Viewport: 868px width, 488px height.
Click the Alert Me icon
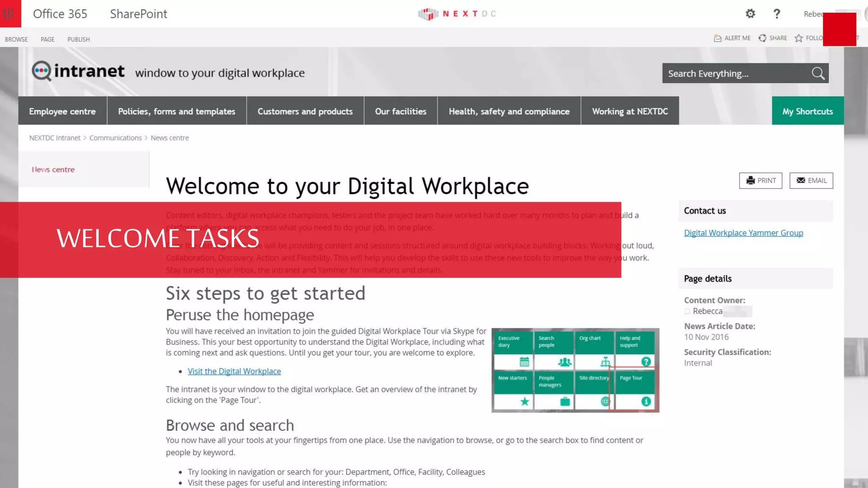click(718, 38)
